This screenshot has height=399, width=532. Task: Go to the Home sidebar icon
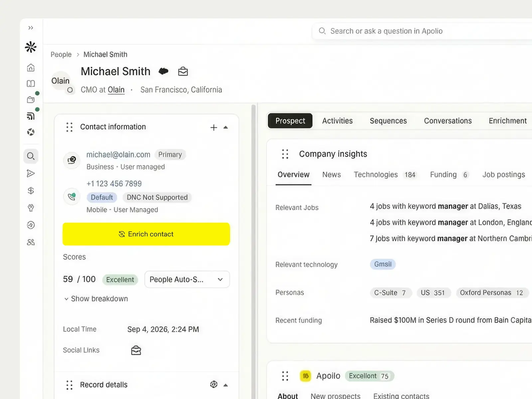coord(31,68)
